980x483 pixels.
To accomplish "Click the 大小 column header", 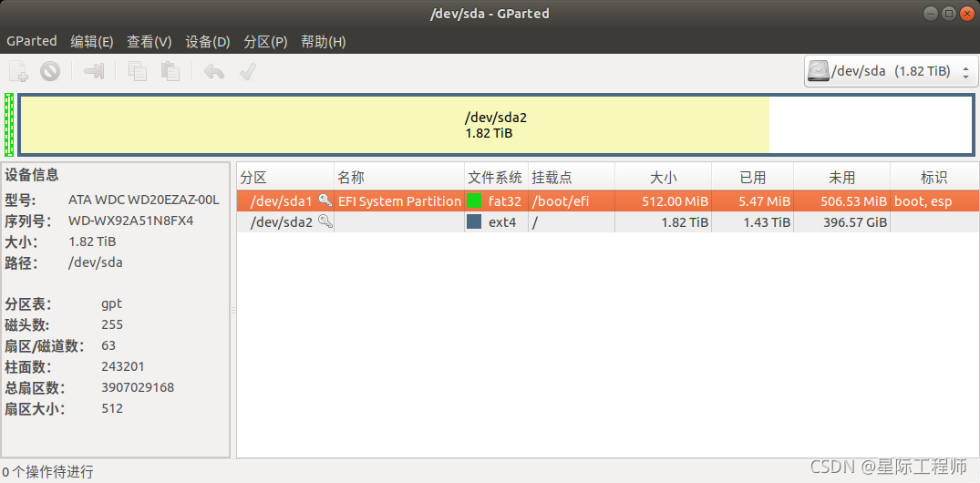I will point(663,178).
